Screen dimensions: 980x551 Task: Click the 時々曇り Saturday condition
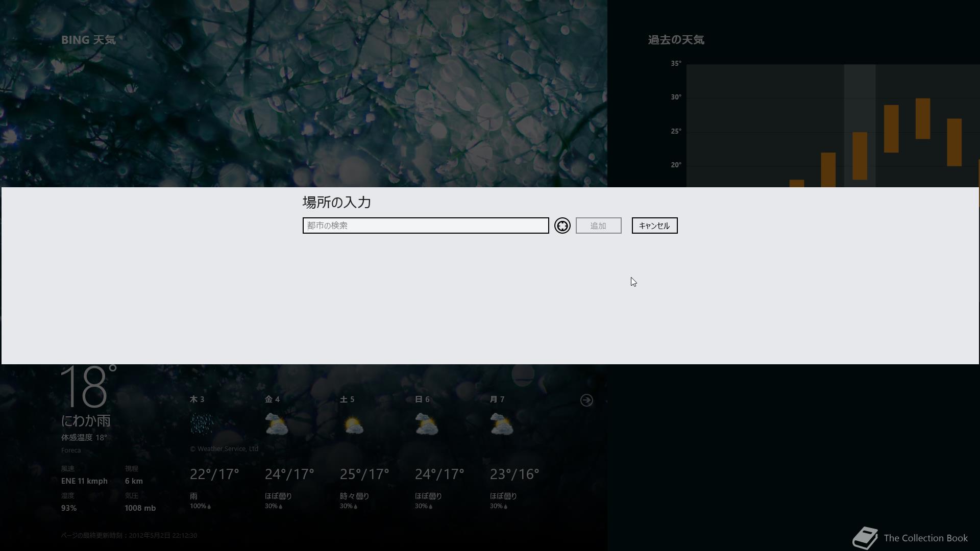pyautogui.click(x=354, y=496)
